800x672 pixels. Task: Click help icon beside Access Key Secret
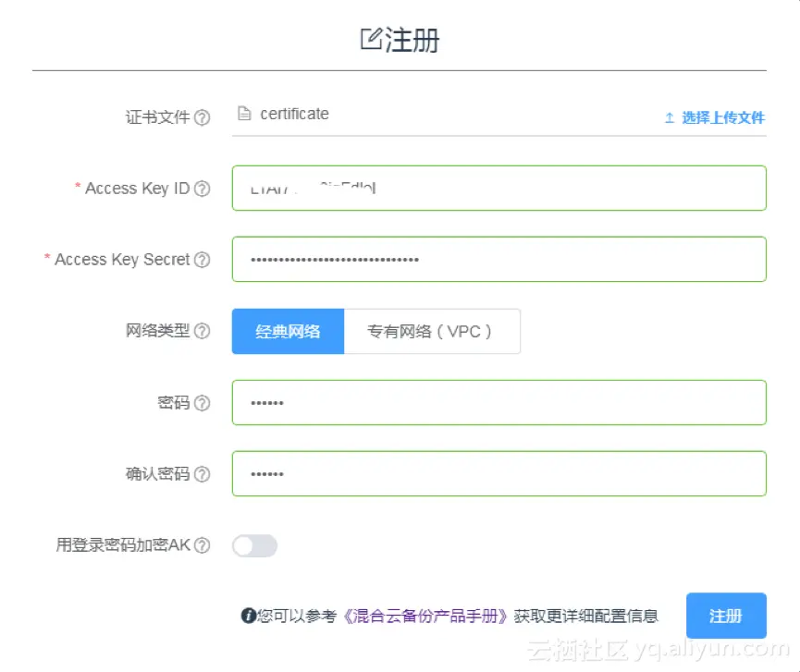coord(202,260)
